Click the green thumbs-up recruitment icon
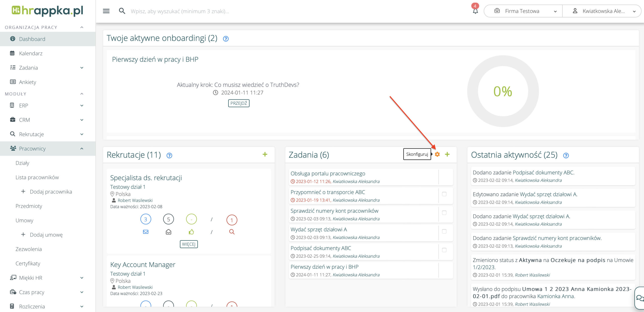 pos(191,232)
